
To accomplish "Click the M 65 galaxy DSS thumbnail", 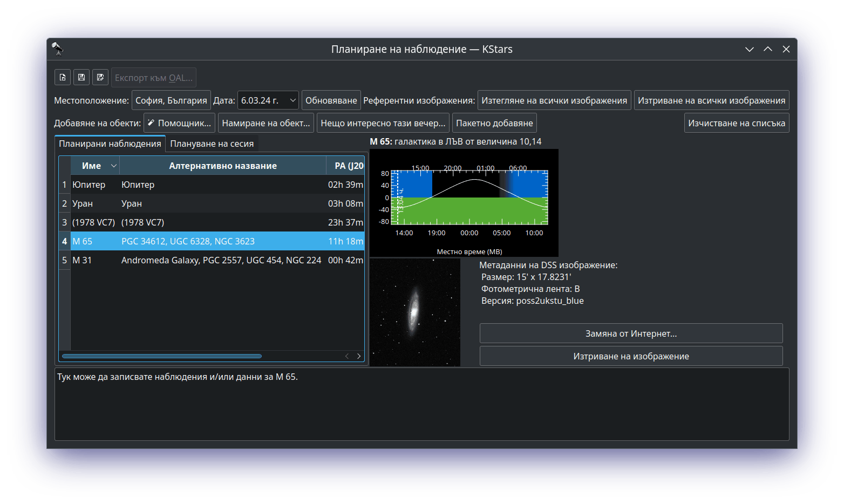I will [414, 312].
